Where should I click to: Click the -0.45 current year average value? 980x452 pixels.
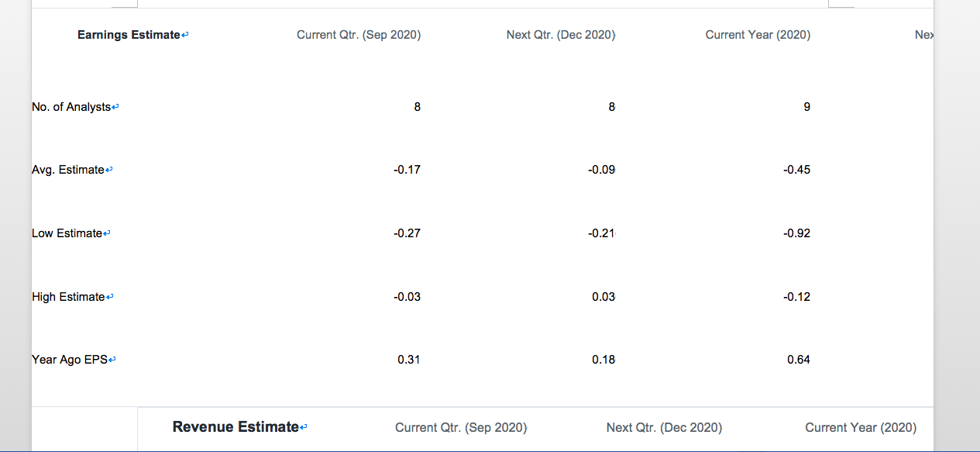click(x=796, y=170)
